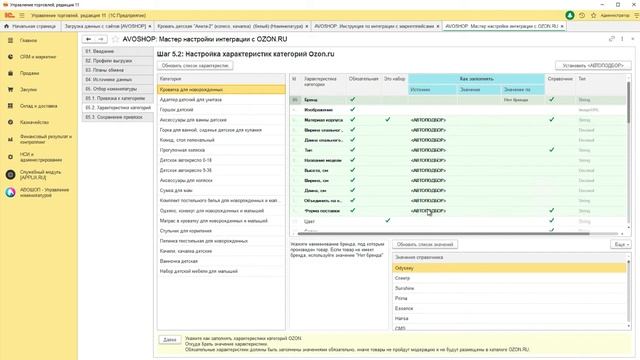
Task: Go to wizard step 04. Источники данных
Action: click(x=118, y=80)
